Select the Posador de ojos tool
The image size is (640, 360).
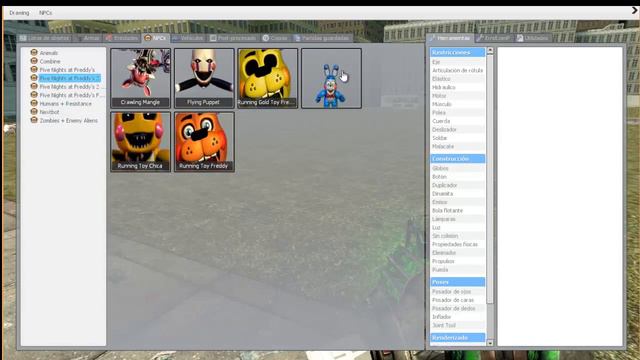[x=458, y=291]
